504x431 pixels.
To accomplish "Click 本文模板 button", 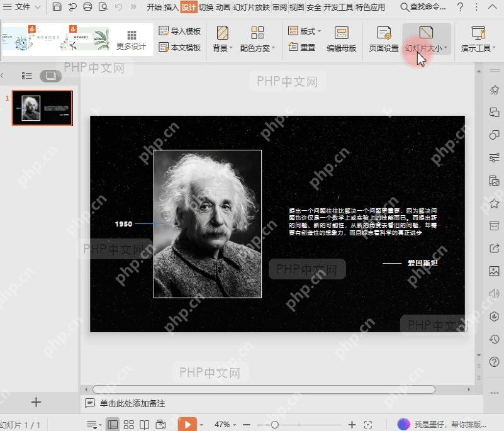I will (x=180, y=48).
